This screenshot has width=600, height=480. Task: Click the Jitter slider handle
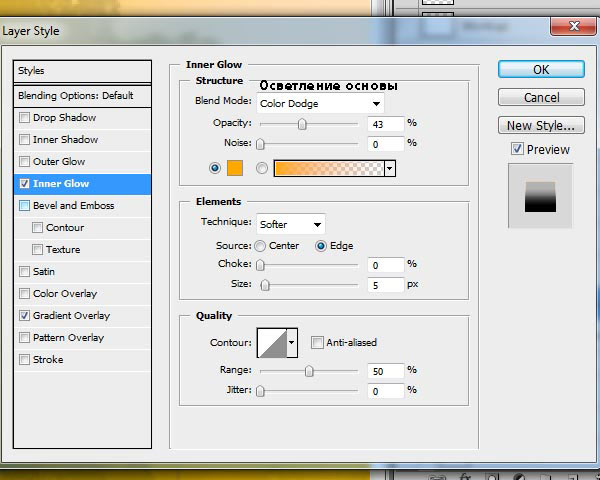(x=260, y=391)
